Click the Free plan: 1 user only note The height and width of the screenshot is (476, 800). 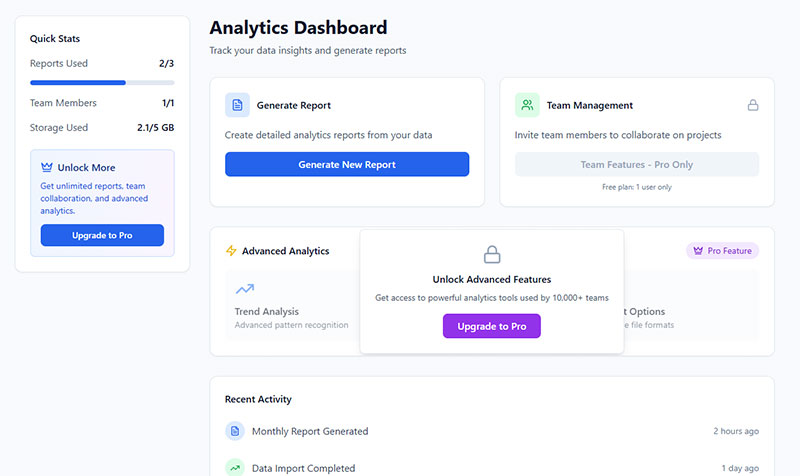637,187
